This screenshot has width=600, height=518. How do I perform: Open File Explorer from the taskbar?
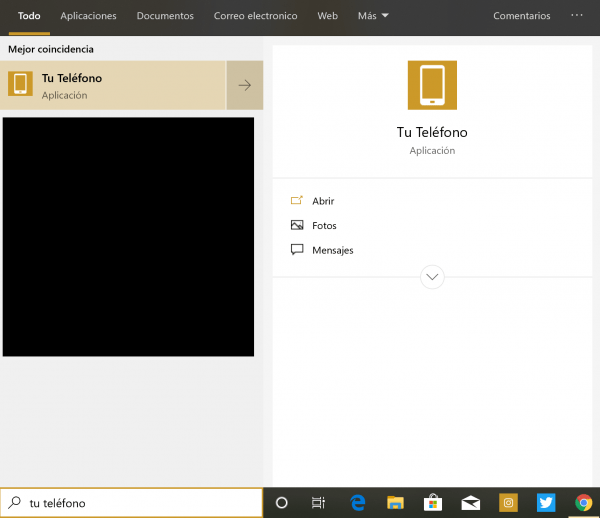(x=395, y=502)
